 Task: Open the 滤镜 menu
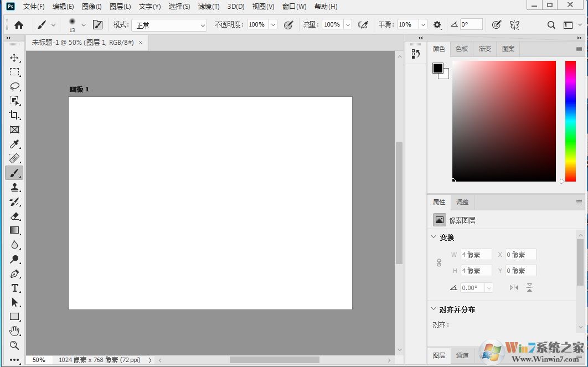pyautogui.click(x=208, y=6)
